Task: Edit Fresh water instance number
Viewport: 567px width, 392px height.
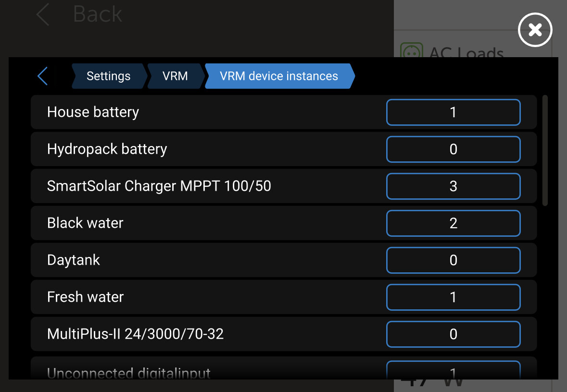Action: pyautogui.click(x=453, y=297)
